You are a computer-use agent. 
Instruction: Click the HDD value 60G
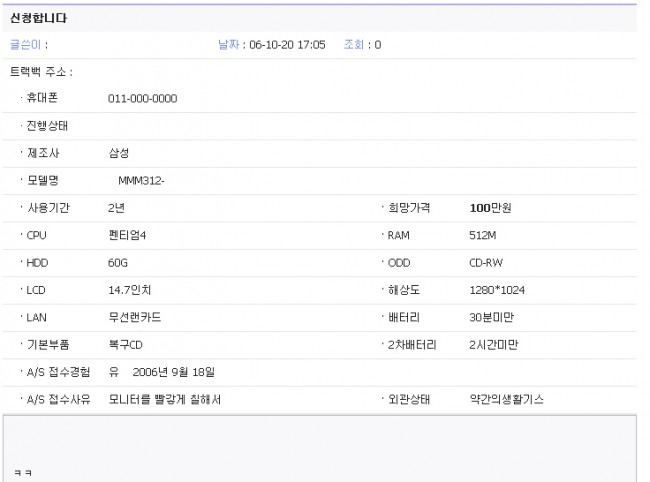pyautogui.click(x=119, y=263)
